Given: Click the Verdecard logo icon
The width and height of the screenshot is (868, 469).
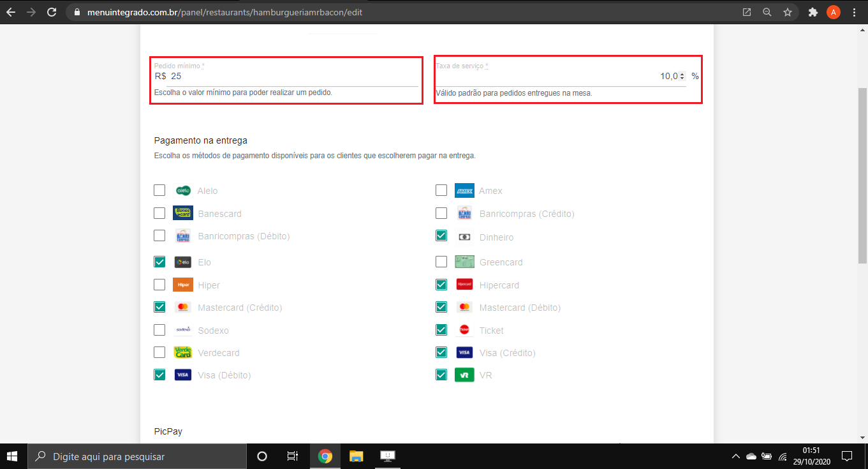Looking at the screenshot, I should [183, 353].
